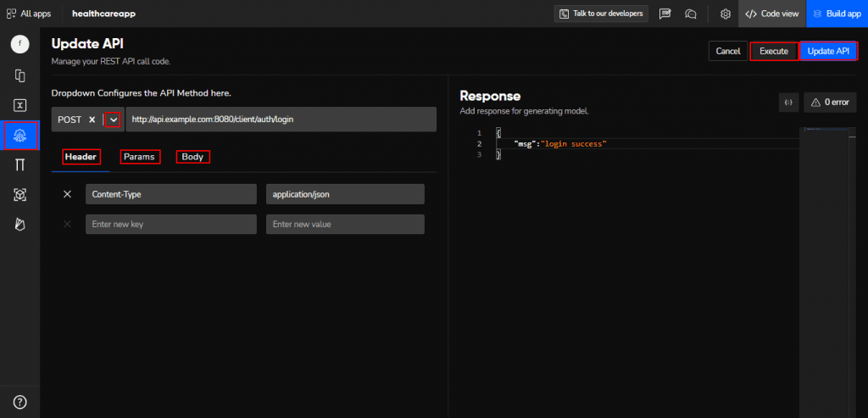Click the healthcareapp project name
This screenshot has width=868, height=418.
[103, 14]
